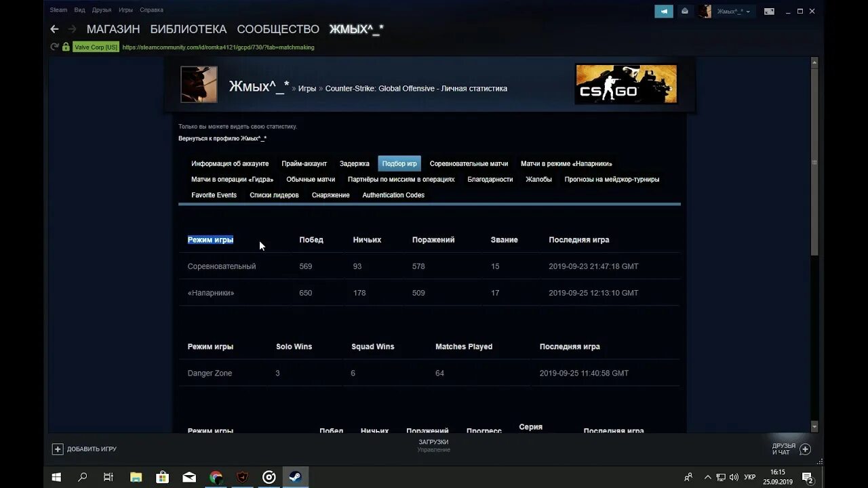This screenshot has height=488, width=868.
Task: Open Friends and Chat plus icon
Action: pyautogui.click(x=806, y=449)
